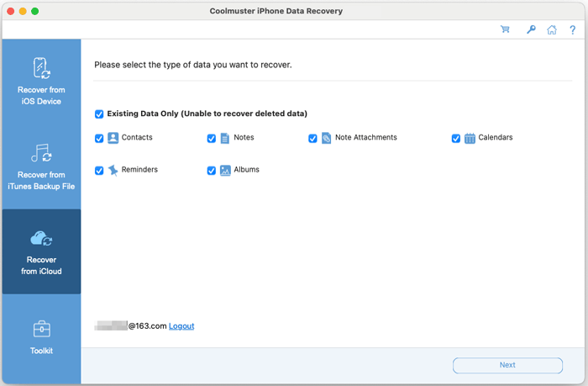
Task: Click the Next button
Action: (x=507, y=365)
